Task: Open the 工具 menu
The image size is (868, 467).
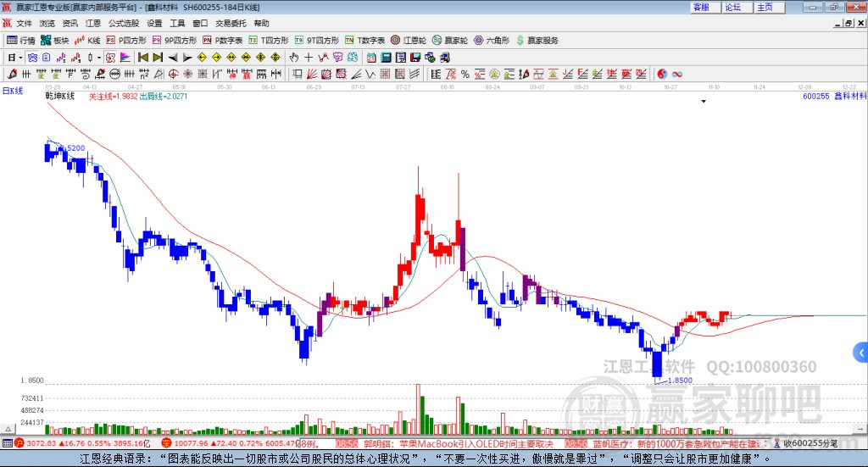Action: click(177, 23)
